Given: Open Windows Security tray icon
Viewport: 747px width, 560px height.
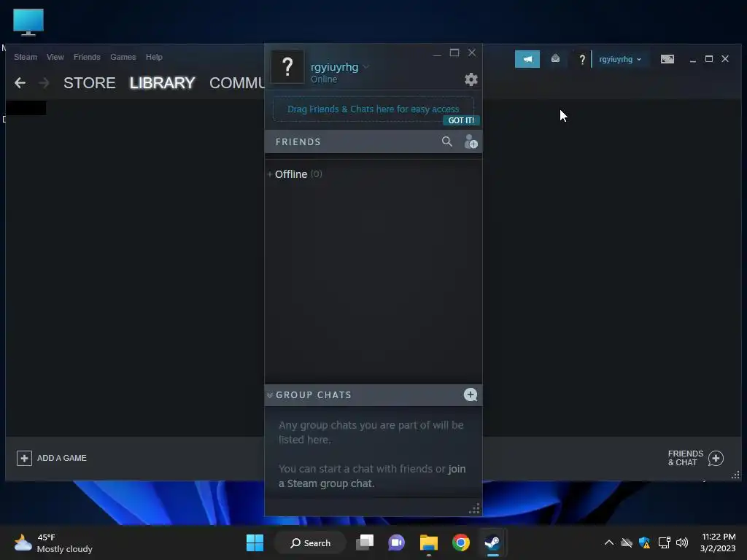Looking at the screenshot, I should pyautogui.click(x=645, y=542).
